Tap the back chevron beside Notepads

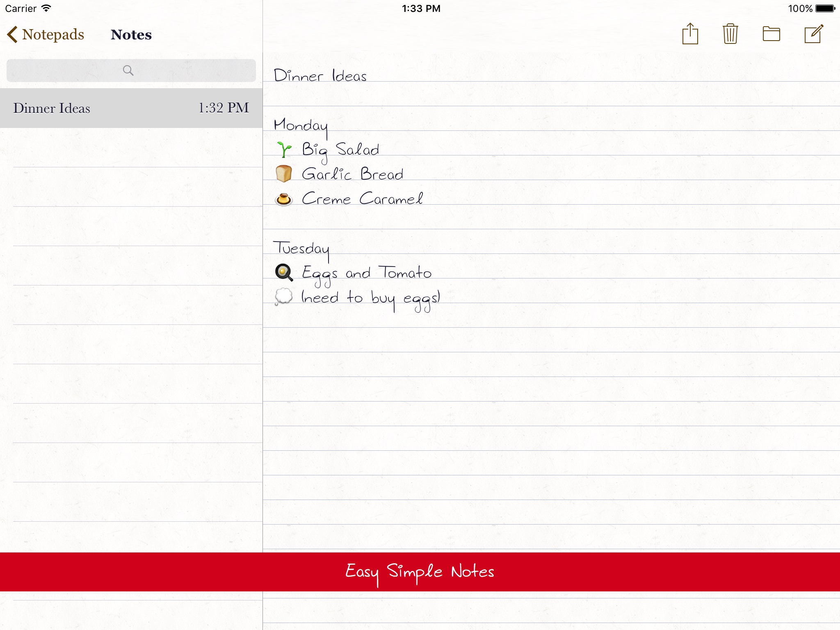(x=12, y=34)
